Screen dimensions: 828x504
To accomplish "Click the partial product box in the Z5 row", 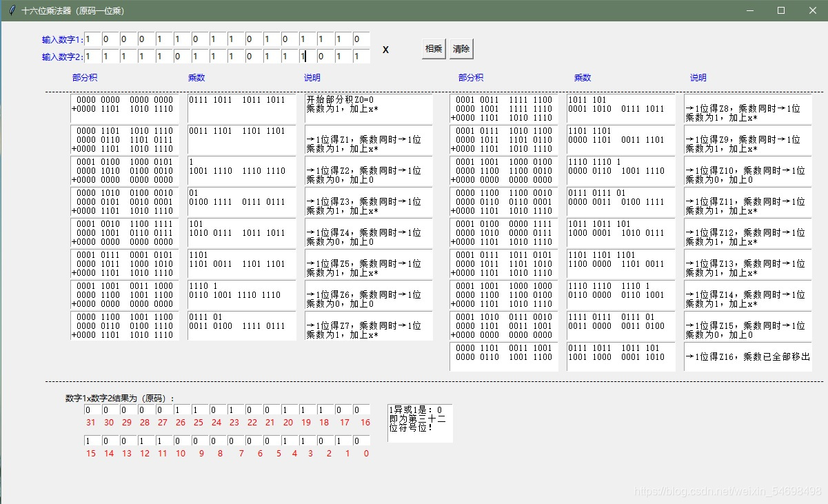I will coord(124,263).
